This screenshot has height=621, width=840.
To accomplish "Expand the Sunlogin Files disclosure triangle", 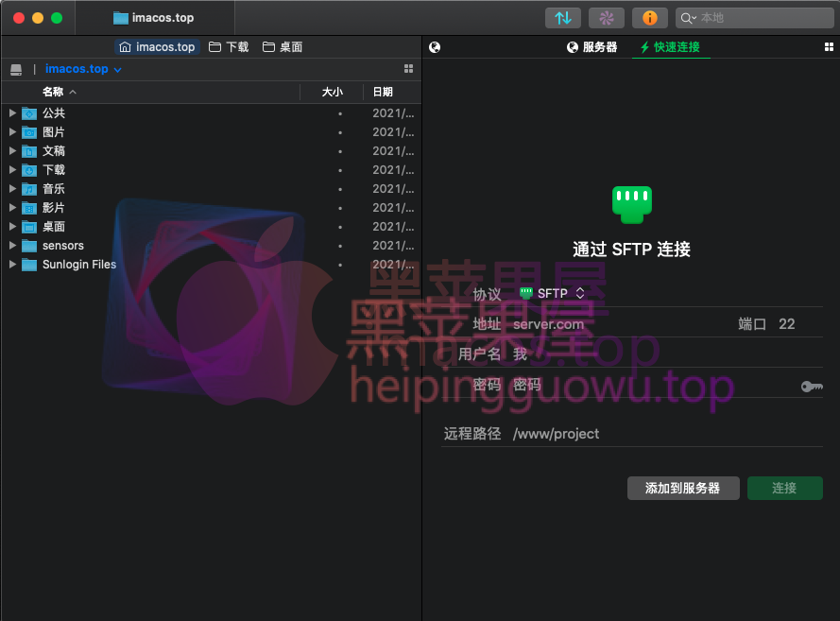I will click(11, 264).
